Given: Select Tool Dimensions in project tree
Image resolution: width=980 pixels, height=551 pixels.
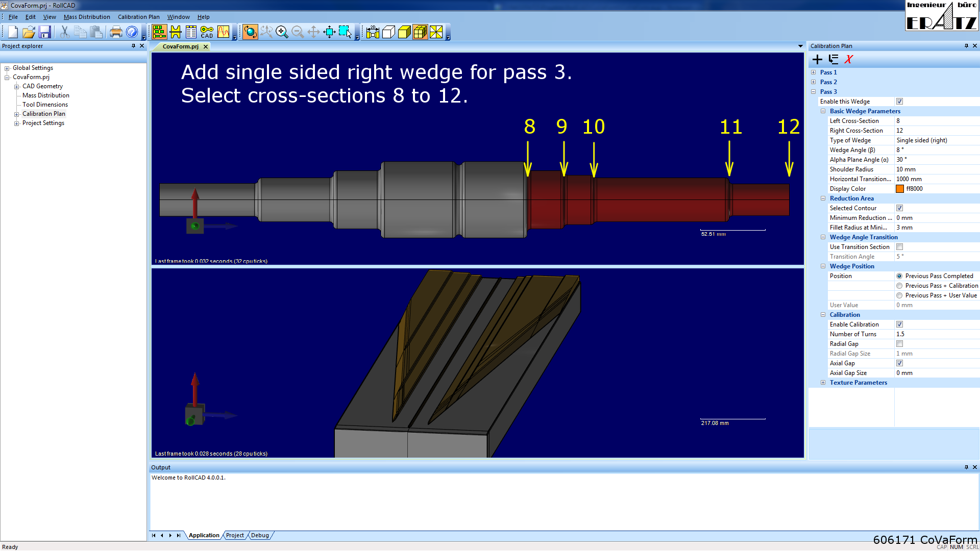Looking at the screenshot, I should click(x=45, y=105).
